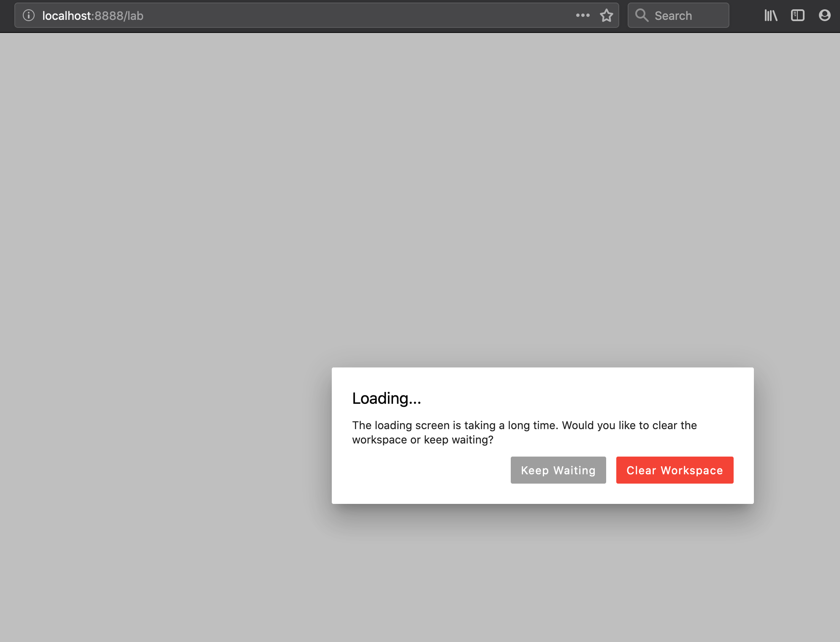Viewport: 840px width, 642px height.
Task: Click the page actions ellipsis icon
Action: pyautogui.click(x=582, y=15)
